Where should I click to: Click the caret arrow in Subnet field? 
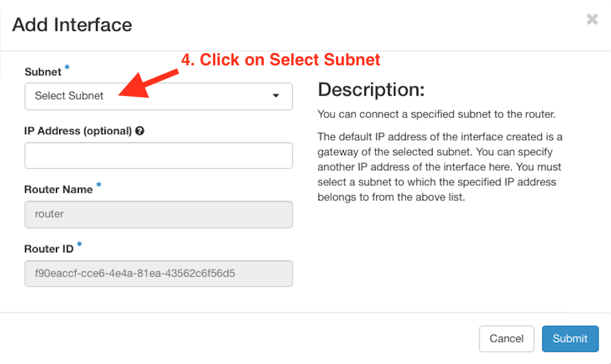(276, 96)
